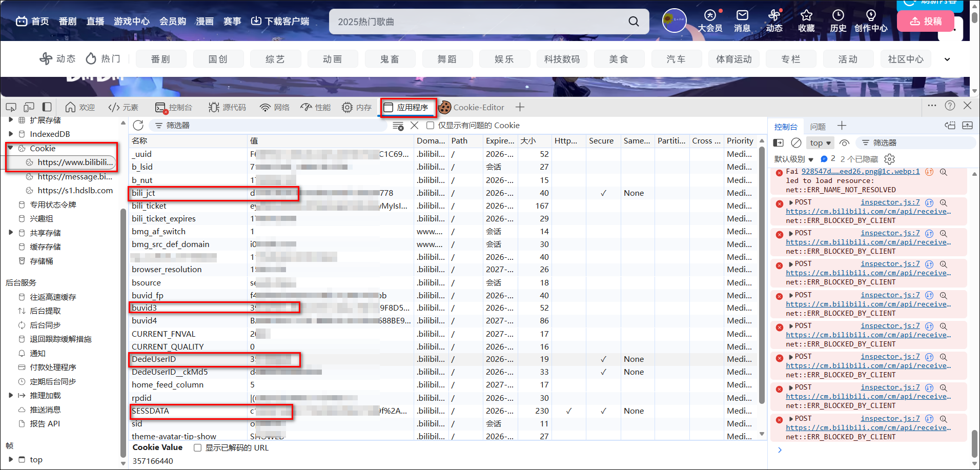Select the SESSDATA cookie row
The height and width of the screenshot is (470, 980).
pyautogui.click(x=150, y=411)
